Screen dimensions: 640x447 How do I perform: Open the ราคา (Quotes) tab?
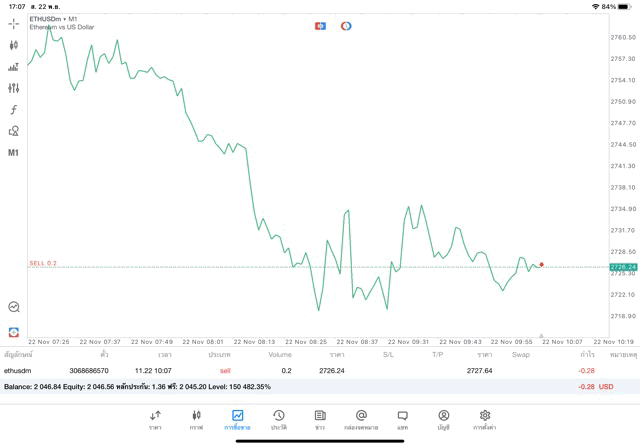pos(155,419)
